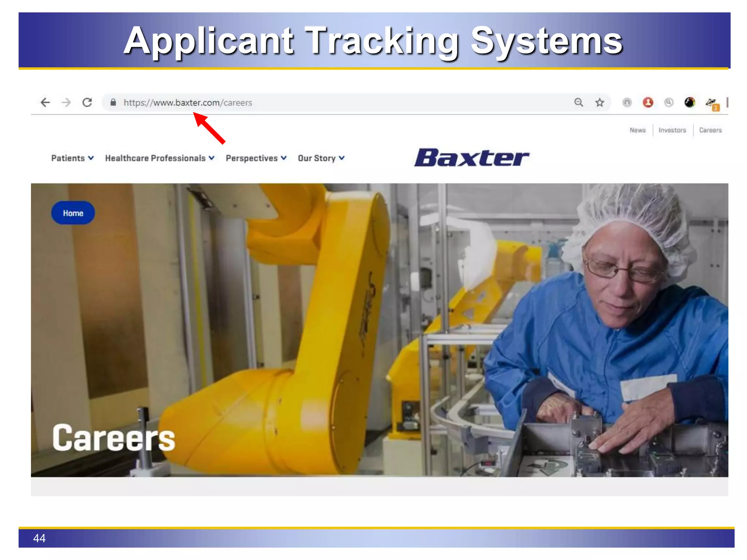Open the Careers link in top navigation

tap(710, 130)
